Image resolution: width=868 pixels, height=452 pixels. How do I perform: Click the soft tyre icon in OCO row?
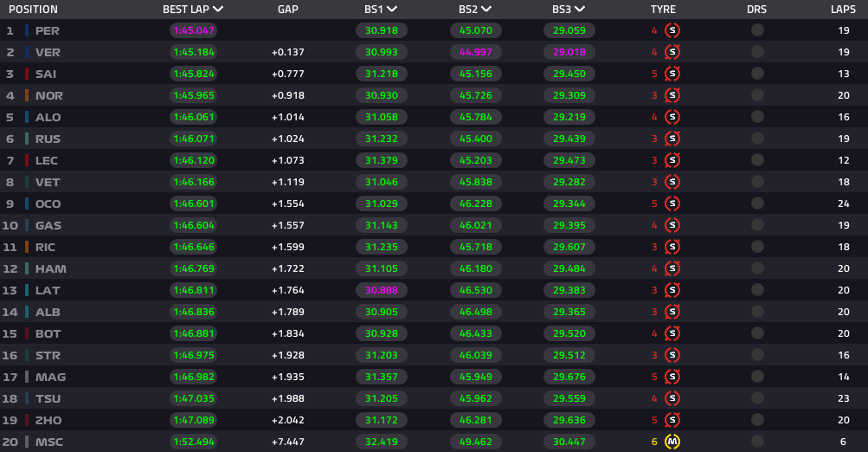pyautogui.click(x=672, y=203)
